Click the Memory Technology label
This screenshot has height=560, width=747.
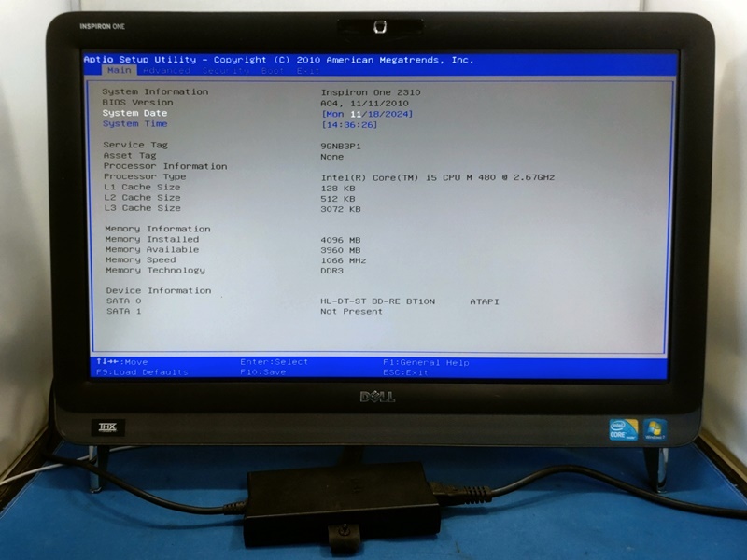click(x=155, y=270)
